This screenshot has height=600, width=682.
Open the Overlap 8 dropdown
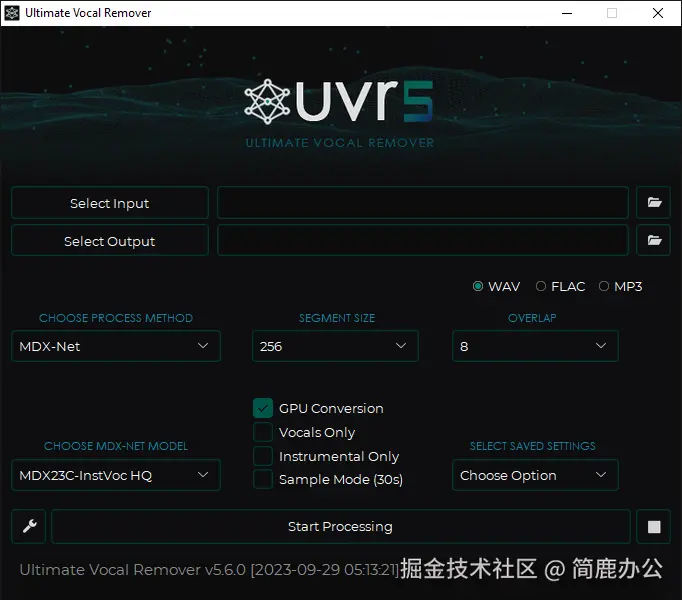coord(535,346)
